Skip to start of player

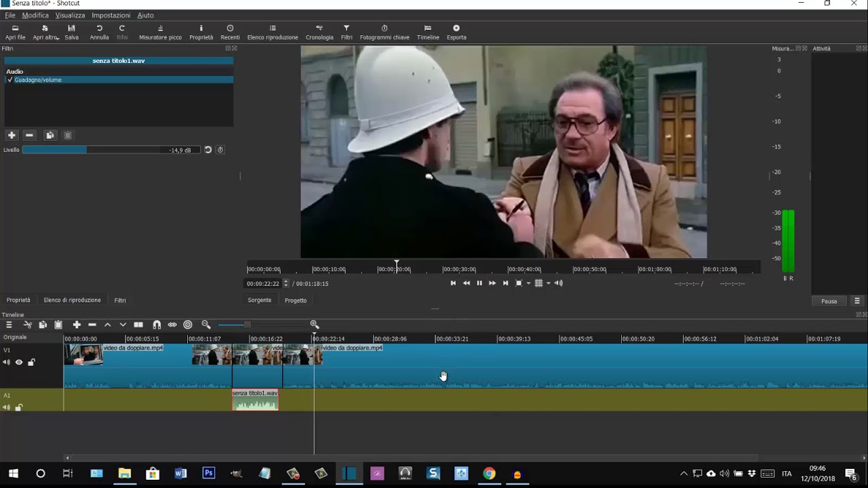(453, 283)
